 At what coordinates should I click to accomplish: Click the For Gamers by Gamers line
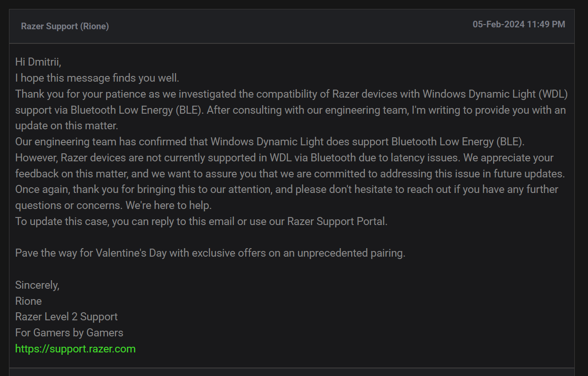(x=69, y=333)
